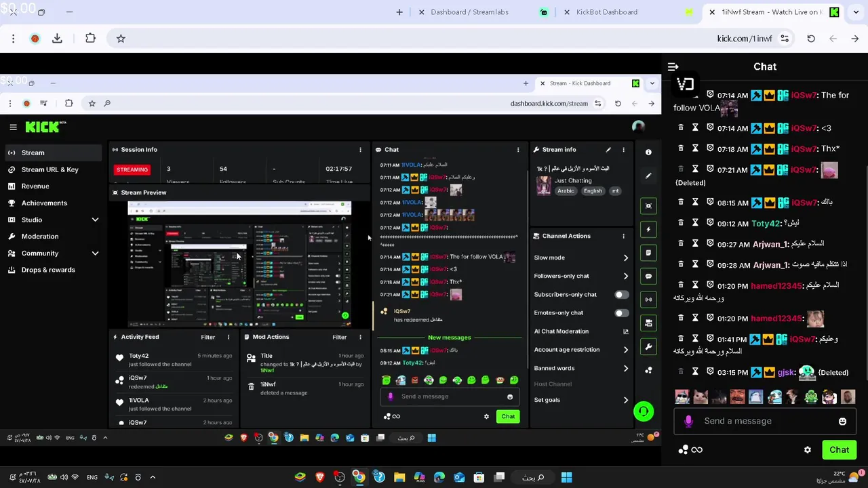Click the green Chat button in the right sidebar
This screenshot has width=868, height=488.
tap(839, 450)
